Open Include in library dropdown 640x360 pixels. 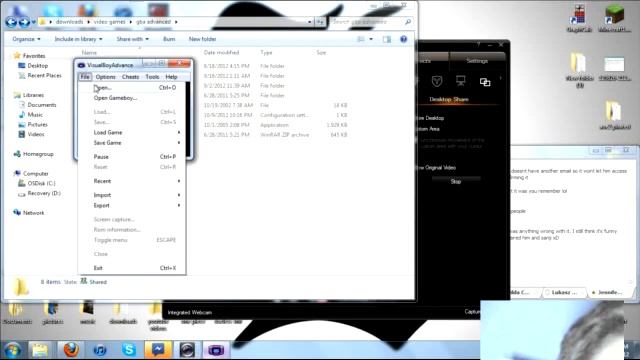[x=78, y=39]
